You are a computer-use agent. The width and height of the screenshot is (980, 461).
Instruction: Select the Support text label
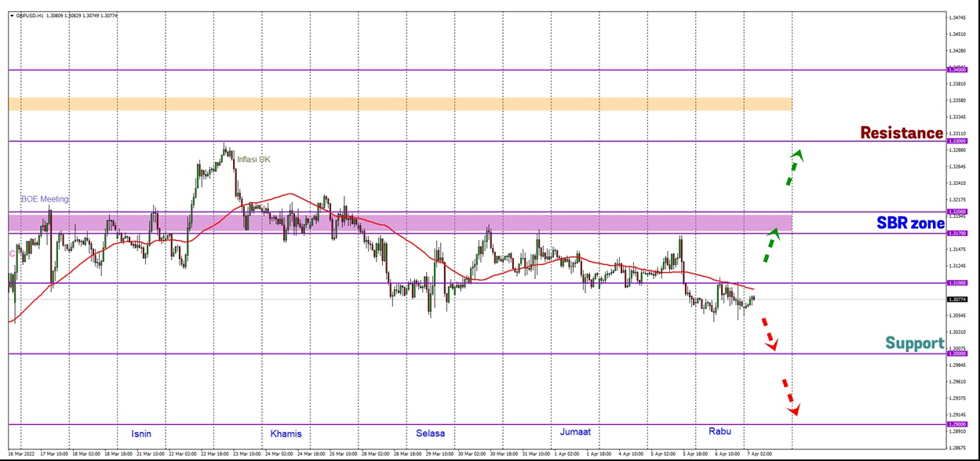914,343
